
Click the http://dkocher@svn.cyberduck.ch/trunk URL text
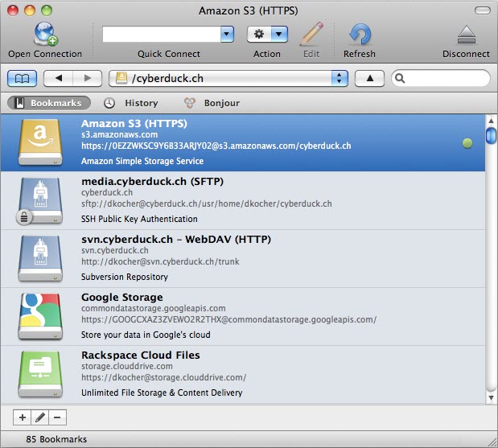pyautogui.click(x=160, y=261)
